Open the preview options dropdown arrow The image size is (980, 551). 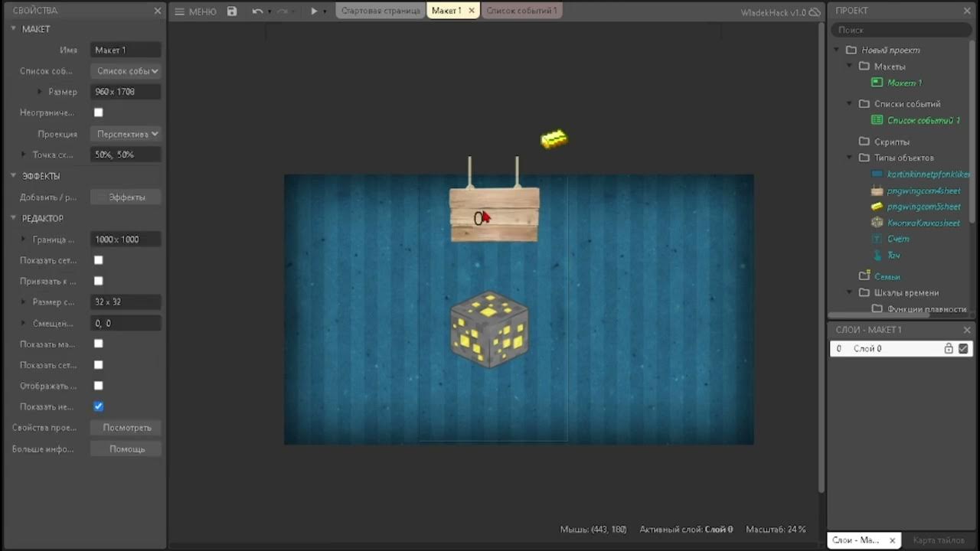click(325, 12)
